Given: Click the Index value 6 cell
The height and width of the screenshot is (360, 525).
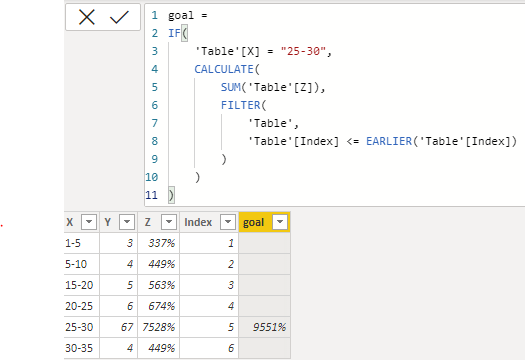Looking at the screenshot, I should tap(209, 348).
